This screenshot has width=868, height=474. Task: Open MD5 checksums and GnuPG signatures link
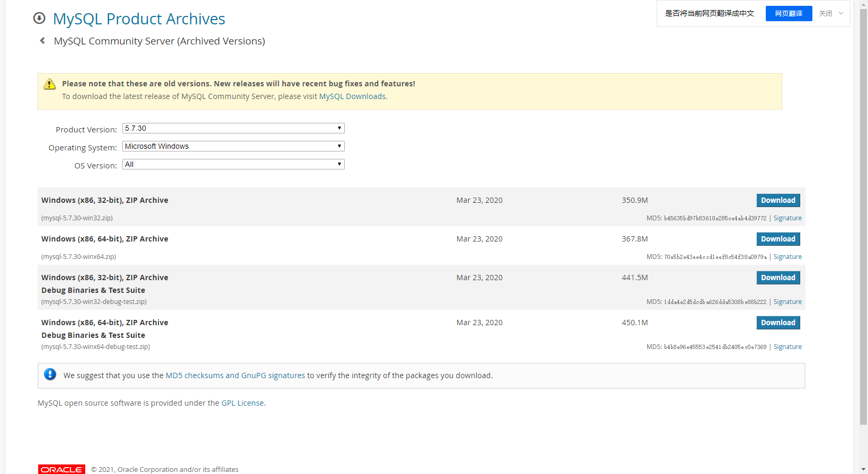click(235, 375)
